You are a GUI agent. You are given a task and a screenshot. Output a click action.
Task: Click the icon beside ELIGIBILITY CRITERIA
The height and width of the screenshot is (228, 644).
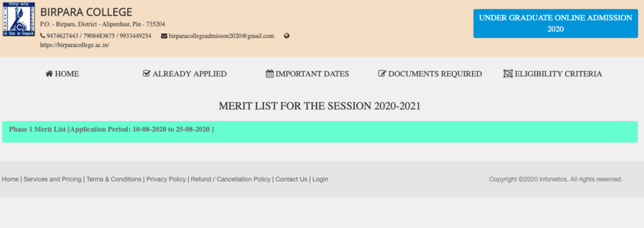pyautogui.click(x=508, y=74)
